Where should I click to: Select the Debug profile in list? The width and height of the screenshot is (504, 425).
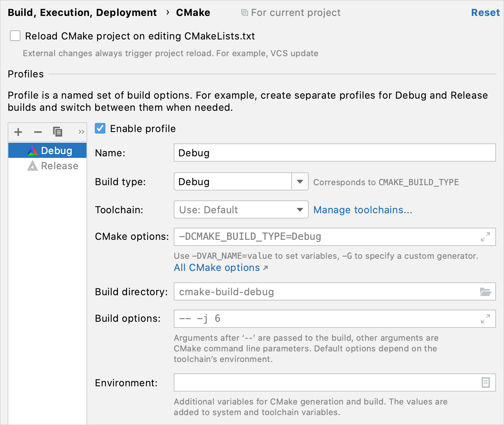pyautogui.click(x=56, y=151)
